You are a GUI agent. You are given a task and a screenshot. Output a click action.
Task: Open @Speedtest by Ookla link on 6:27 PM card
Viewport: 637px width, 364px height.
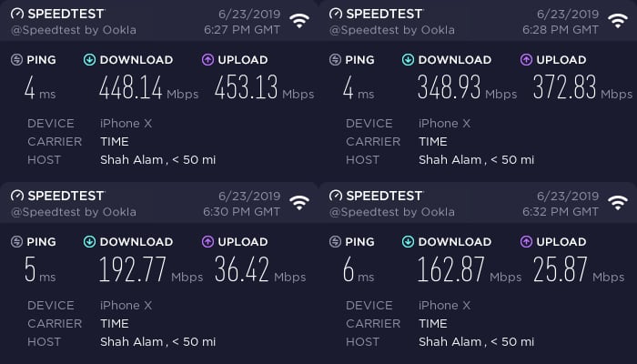74,30
